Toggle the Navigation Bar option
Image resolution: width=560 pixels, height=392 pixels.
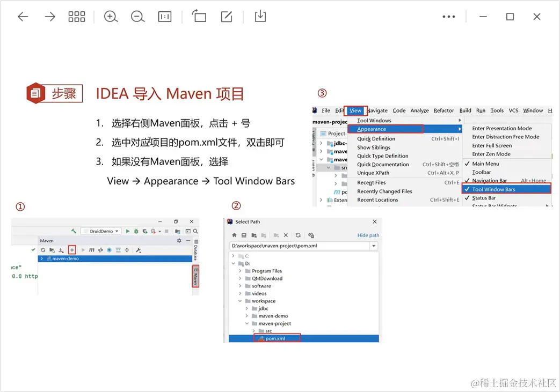tap(507, 181)
